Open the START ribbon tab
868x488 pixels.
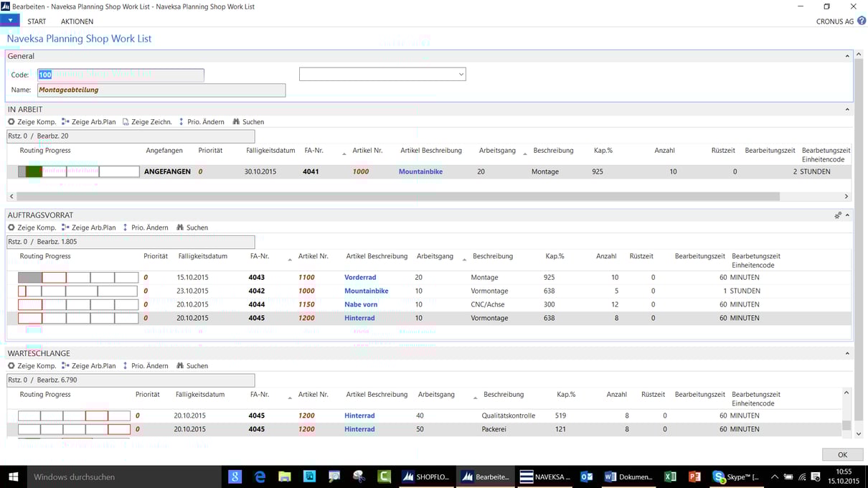[37, 21]
